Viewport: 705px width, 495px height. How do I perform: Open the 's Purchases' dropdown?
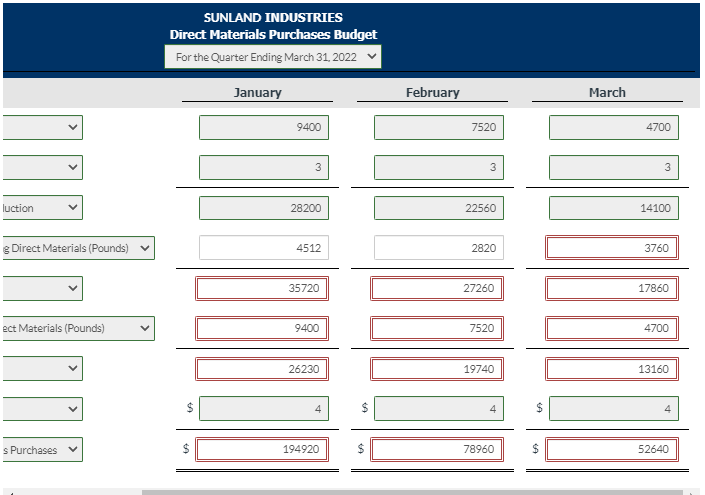pos(43,449)
